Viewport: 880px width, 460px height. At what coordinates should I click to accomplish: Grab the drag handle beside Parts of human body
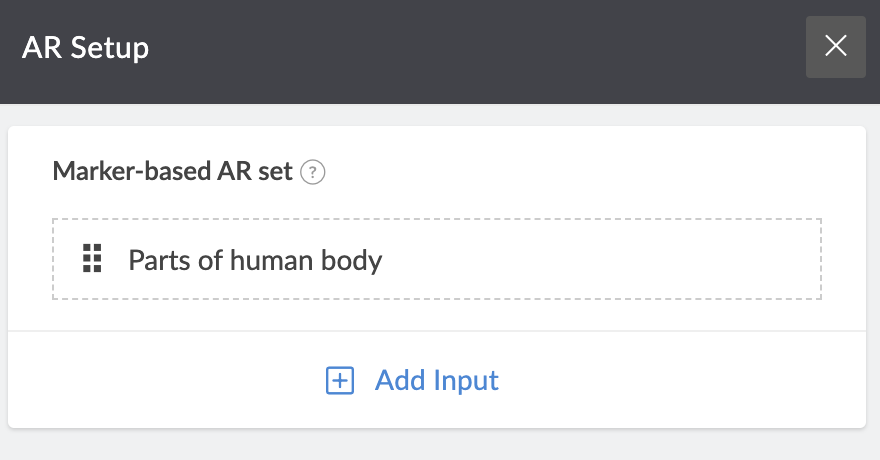(x=92, y=259)
